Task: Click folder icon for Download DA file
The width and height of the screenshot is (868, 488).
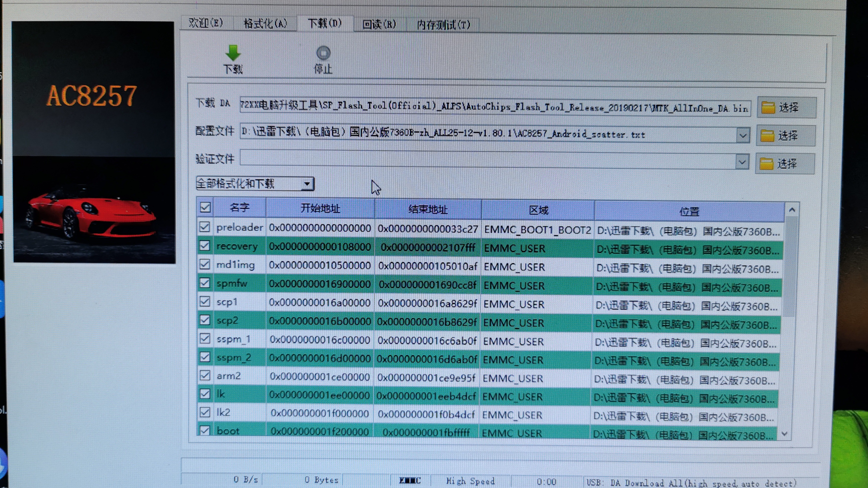Action: point(768,108)
